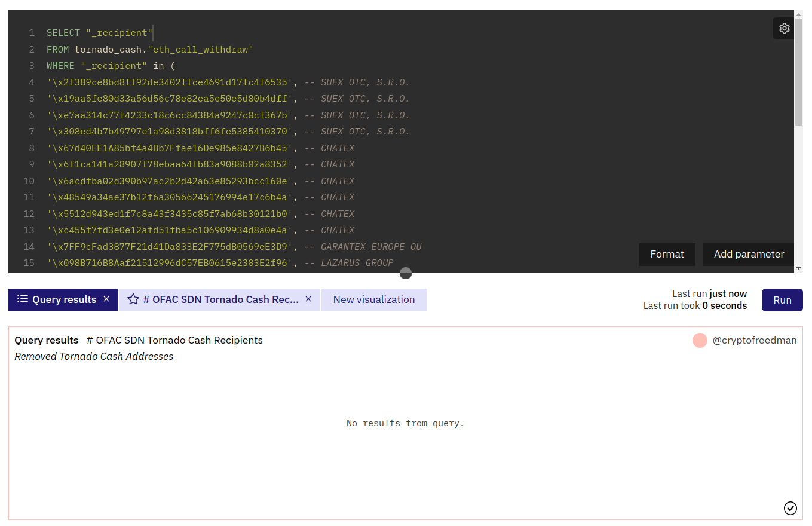Click the editor scrollbar down arrow
Image resolution: width=812 pixels, height=526 pixels.
coord(798,269)
